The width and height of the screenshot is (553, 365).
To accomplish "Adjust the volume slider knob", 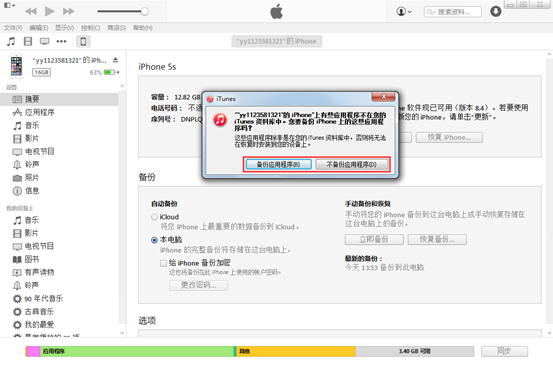I will 145,11.
